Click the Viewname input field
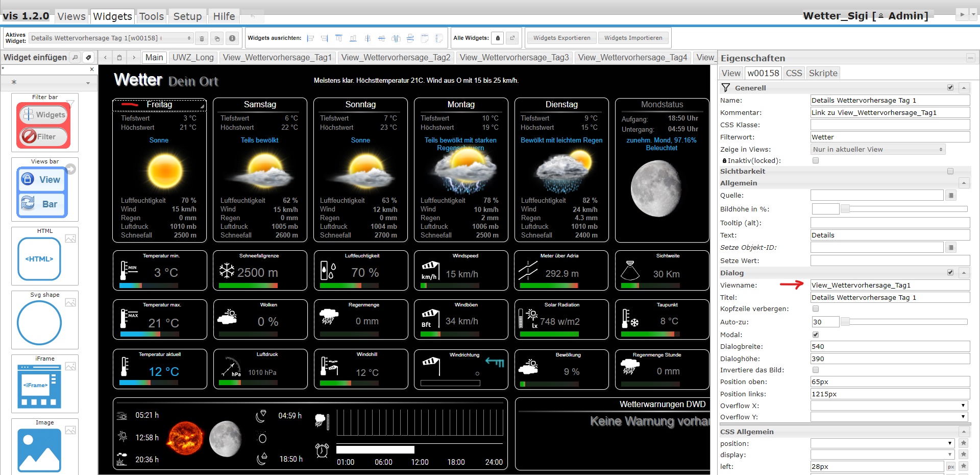This screenshot has height=475, width=980. coord(890,285)
